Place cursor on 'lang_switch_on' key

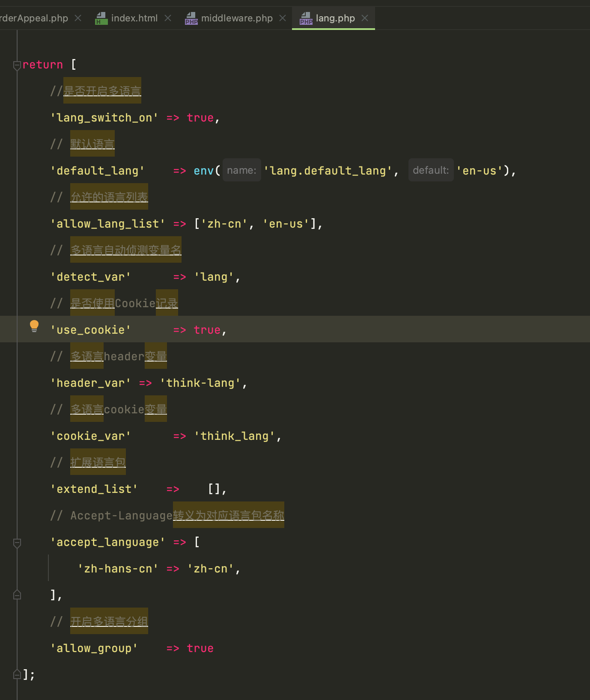104,118
